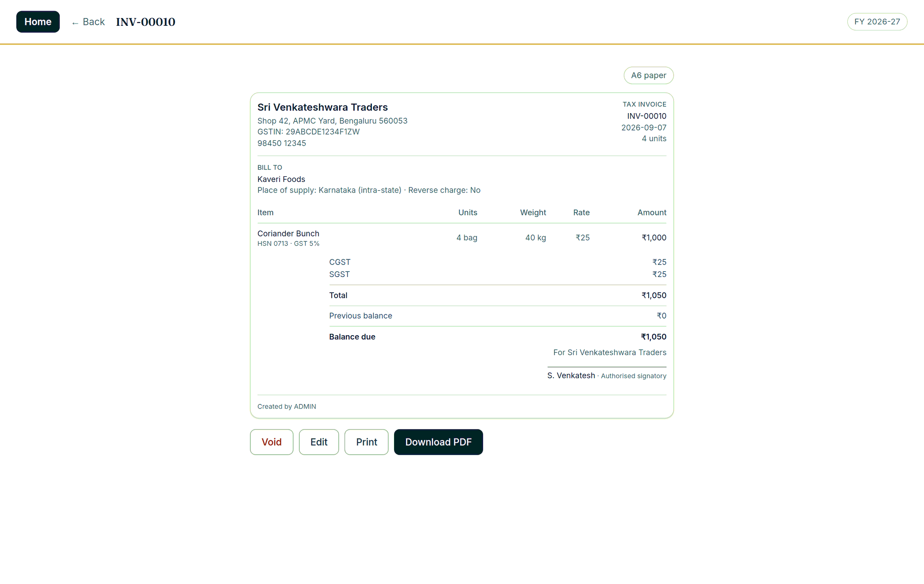Void this invoice
This screenshot has height=584, width=924.
pos(272,442)
